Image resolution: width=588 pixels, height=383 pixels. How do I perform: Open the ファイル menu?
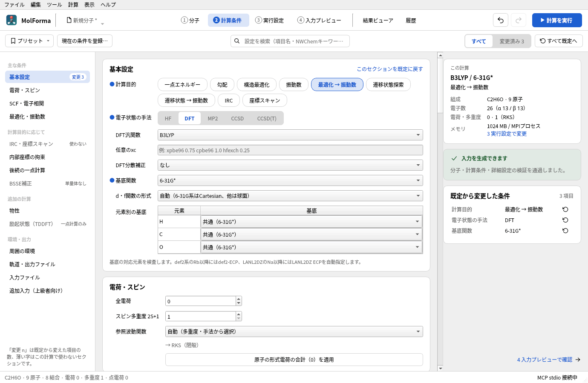coord(14,5)
